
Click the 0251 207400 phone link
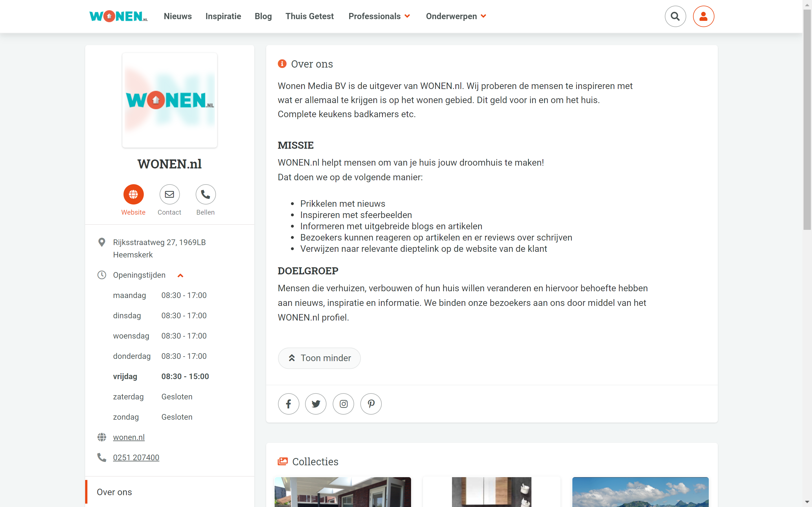pos(136,457)
